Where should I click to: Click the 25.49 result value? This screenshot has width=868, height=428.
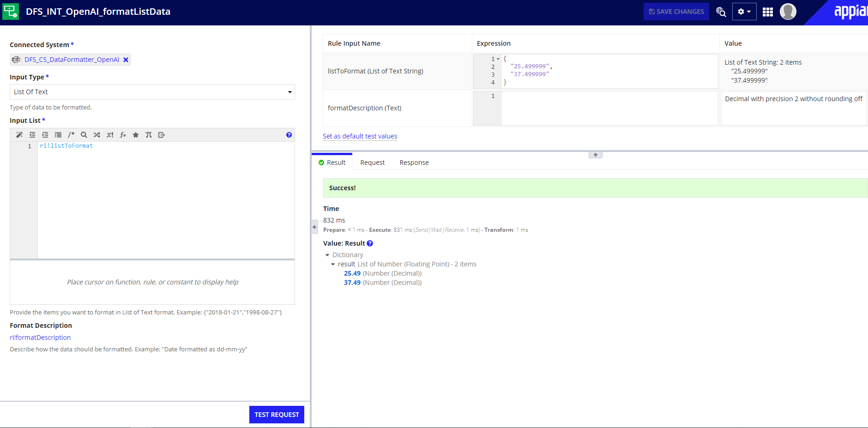tap(352, 273)
